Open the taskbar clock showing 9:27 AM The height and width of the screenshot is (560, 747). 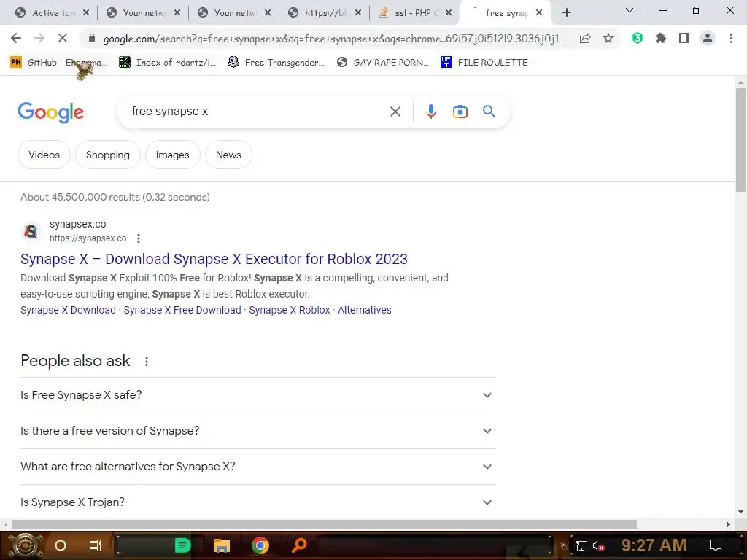tap(654, 545)
